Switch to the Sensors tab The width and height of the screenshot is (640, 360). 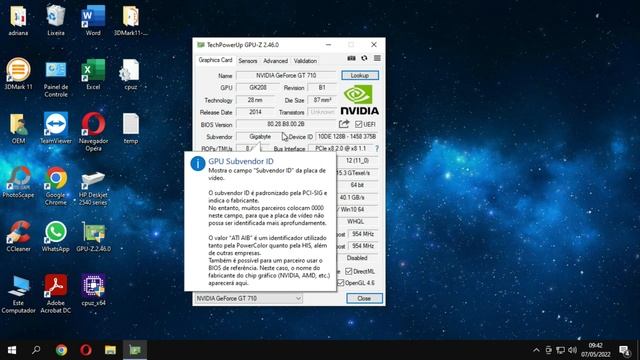(248, 61)
